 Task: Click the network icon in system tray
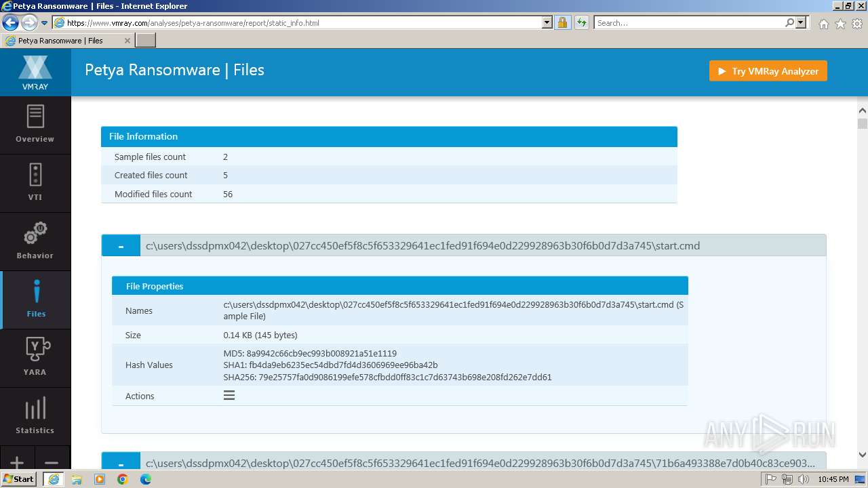[x=787, y=479]
